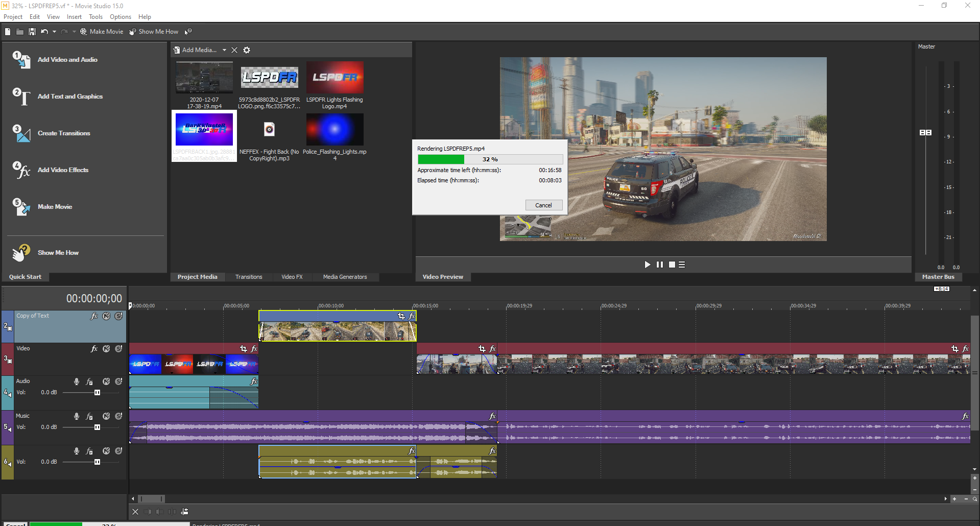Remove selected media with the X icon
The width and height of the screenshot is (980, 526).
[234, 50]
